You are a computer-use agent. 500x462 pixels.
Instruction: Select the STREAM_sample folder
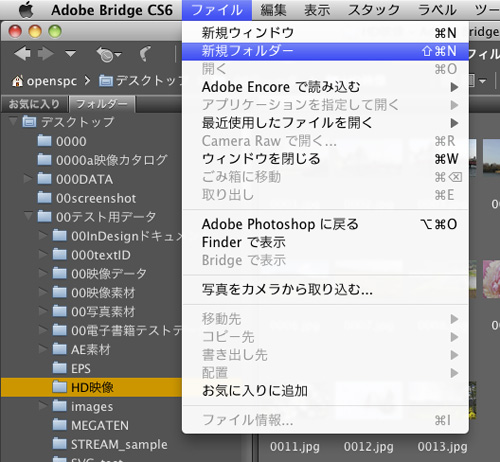tap(119, 444)
